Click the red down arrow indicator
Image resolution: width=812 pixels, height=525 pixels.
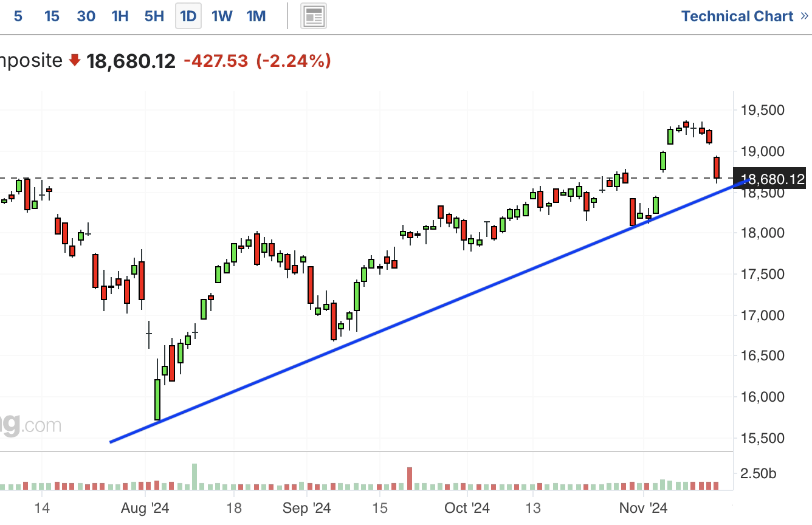point(75,61)
